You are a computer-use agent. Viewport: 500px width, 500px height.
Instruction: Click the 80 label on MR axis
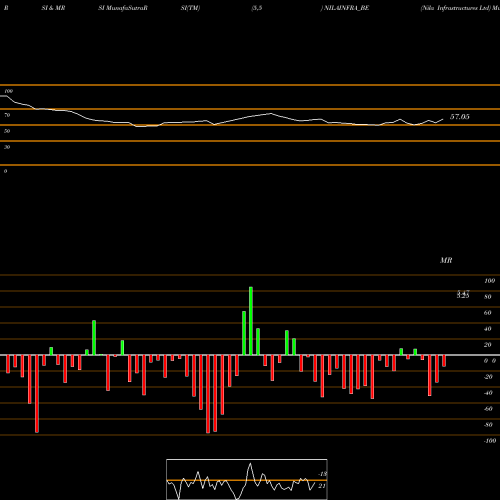pos(488,297)
